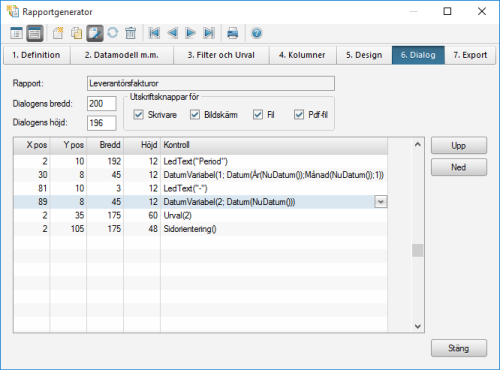500x370 pixels.
Task: Toggle the Edit pencil icon
Action: click(x=95, y=33)
